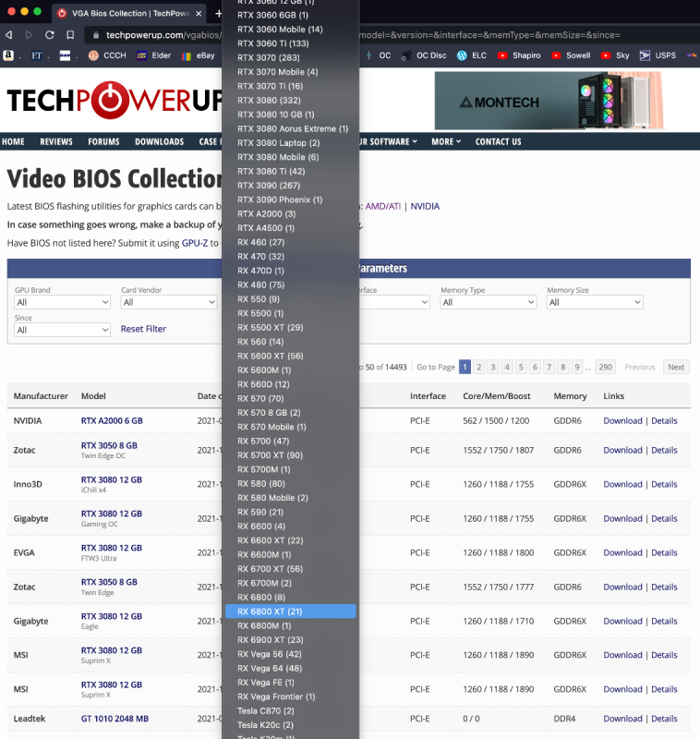Click the NVIDIA flashing utility link

pyautogui.click(x=425, y=206)
